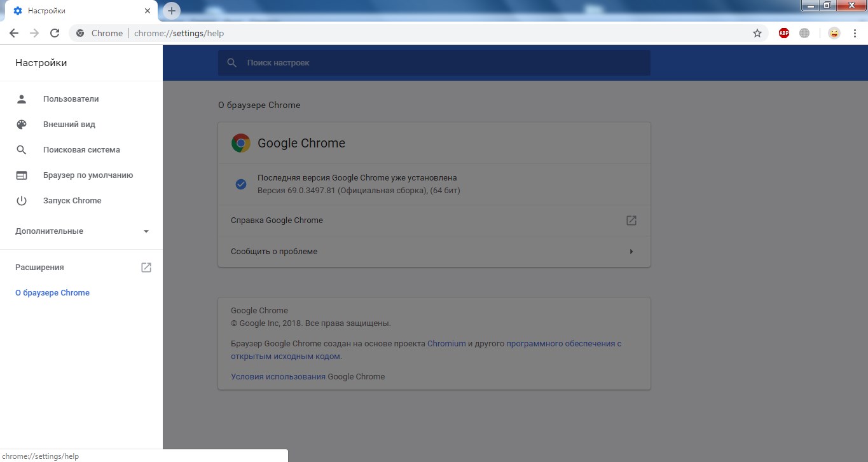Open the Adblock Plus extension icon
The image size is (868, 462).
click(x=784, y=33)
